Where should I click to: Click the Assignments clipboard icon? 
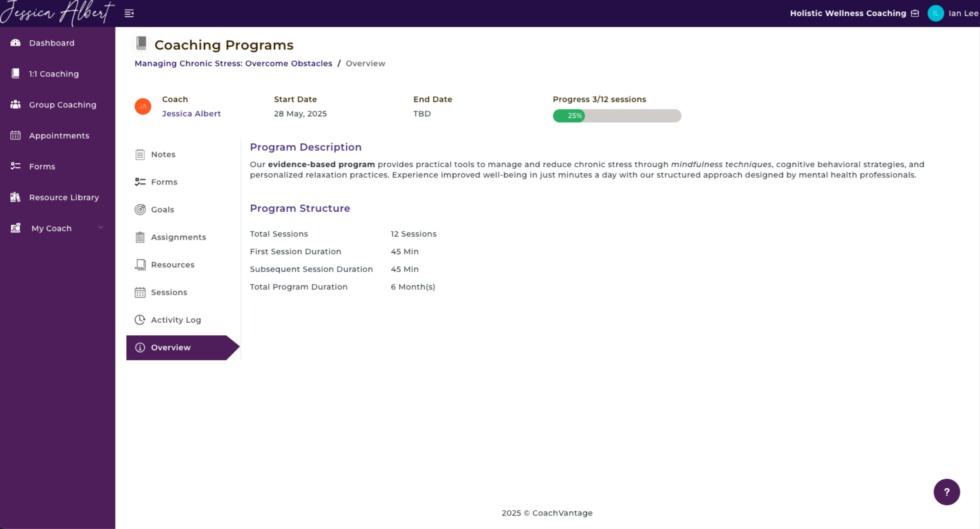(x=140, y=237)
